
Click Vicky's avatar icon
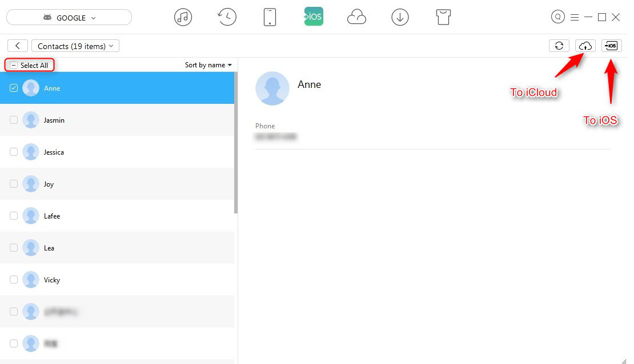(x=31, y=280)
